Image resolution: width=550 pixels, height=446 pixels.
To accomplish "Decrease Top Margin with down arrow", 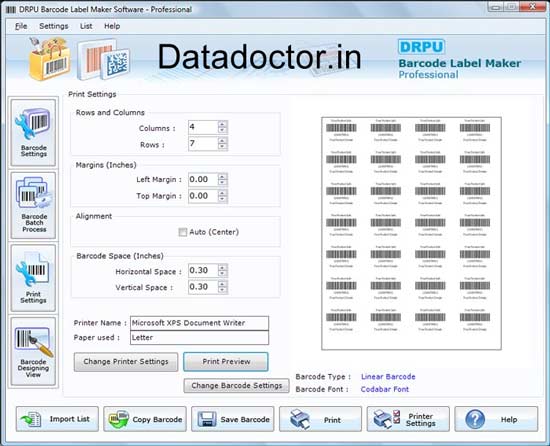I will [222, 199].
